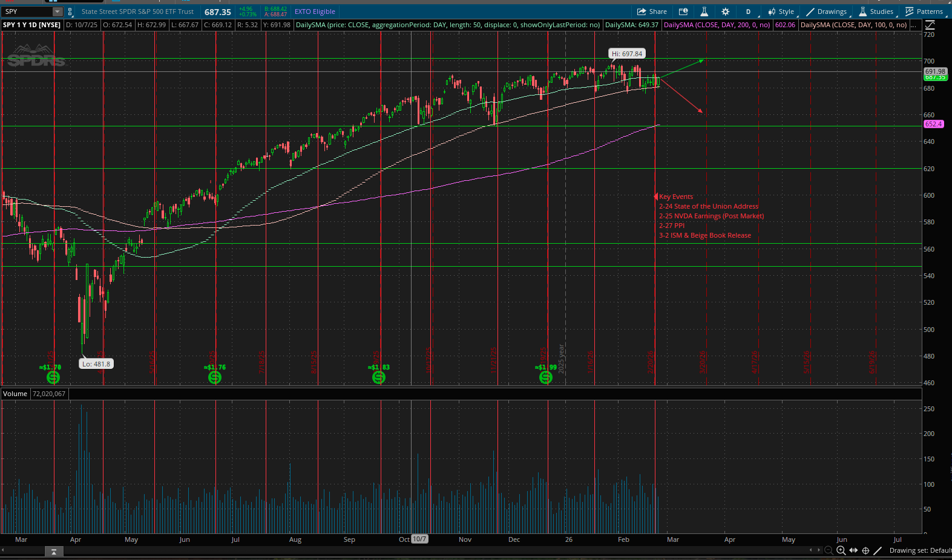Click the SPY 1 Y 1D [NYSE] chart title
952x560 pixels.
coord(31,25)
